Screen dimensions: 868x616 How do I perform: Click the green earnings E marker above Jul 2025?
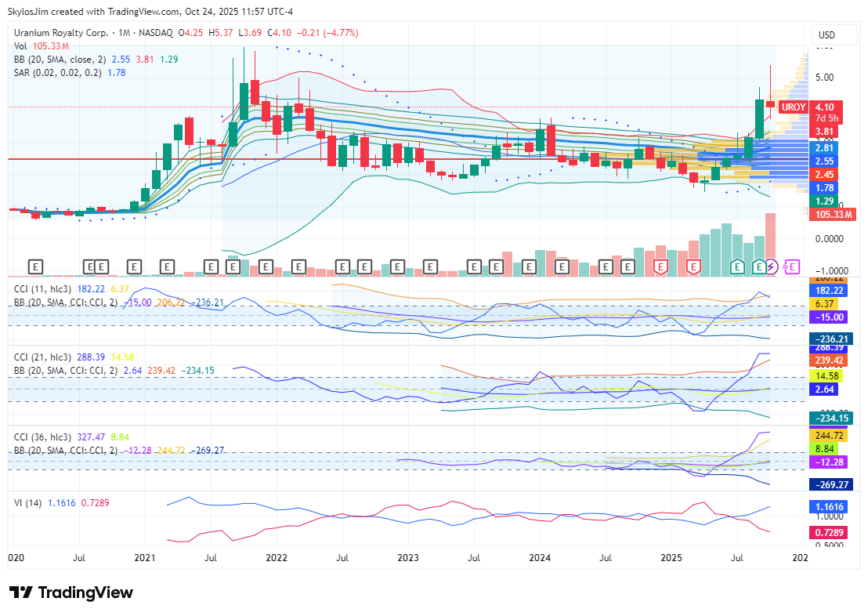click(737, 267)
